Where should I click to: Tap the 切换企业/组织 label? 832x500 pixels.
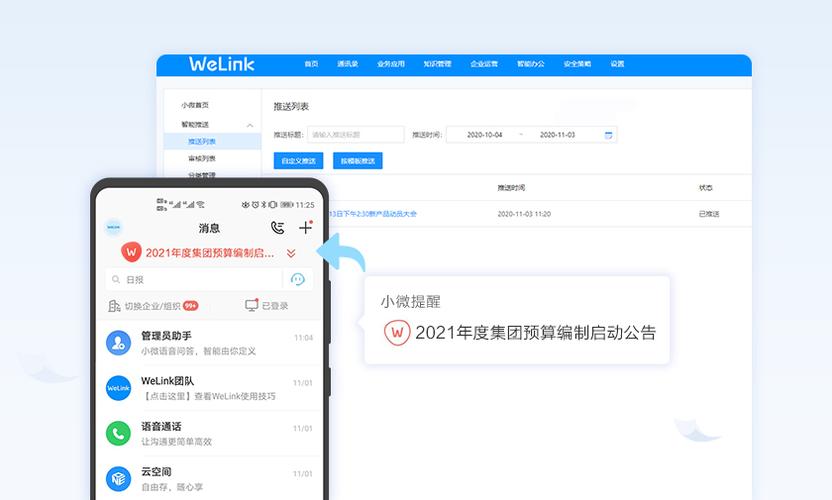coord(152,306)
